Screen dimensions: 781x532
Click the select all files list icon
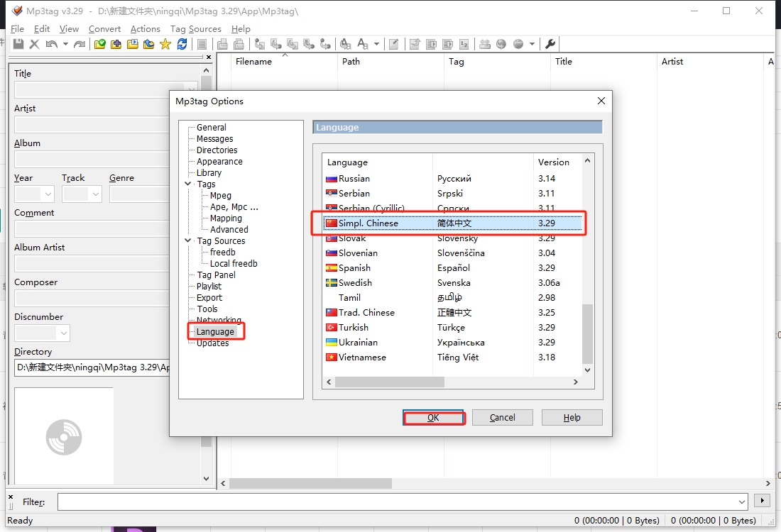coord(202,44)
